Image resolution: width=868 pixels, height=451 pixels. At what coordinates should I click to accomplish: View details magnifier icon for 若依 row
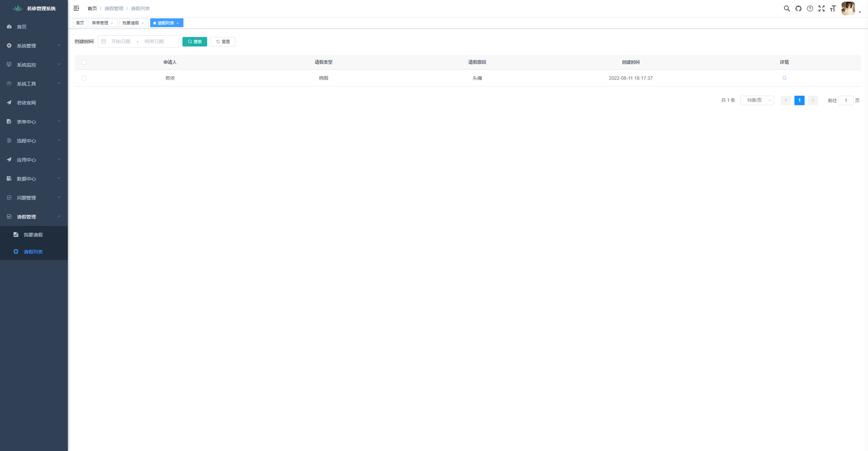(784, 78)
